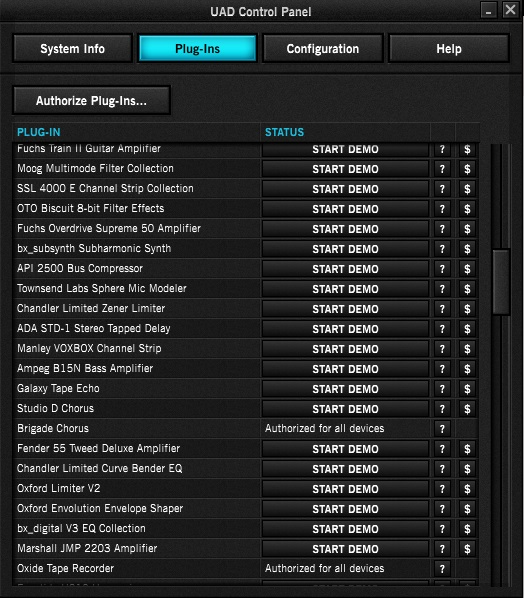Viewport: 524px width, 598px height.
Task: Select bx_digital V3 EQ Collection name
Action: tap(81, 528)
